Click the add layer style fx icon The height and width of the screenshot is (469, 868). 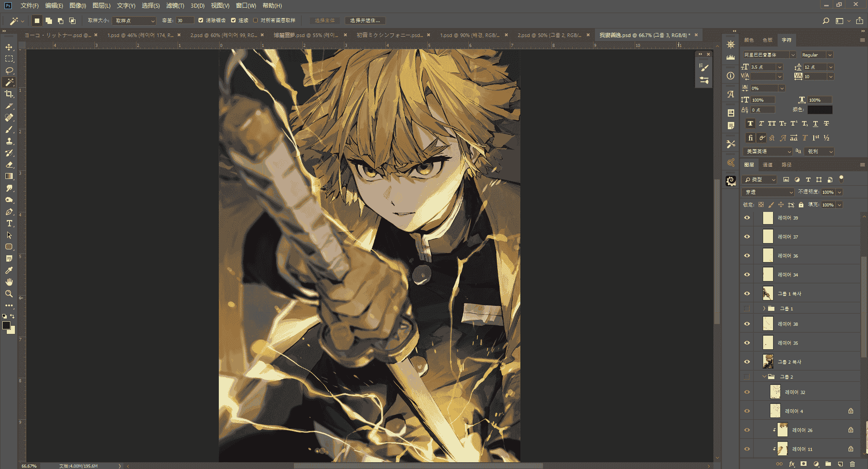(x=792, y=464)
